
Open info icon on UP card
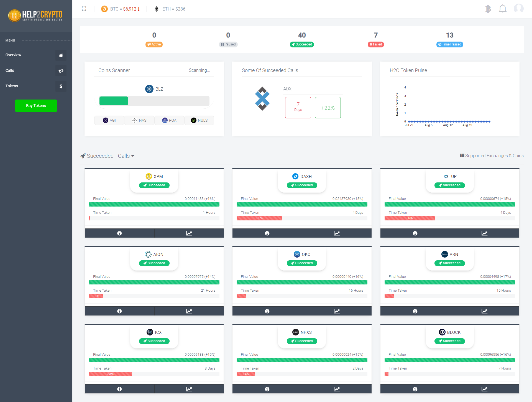(415, 233)
